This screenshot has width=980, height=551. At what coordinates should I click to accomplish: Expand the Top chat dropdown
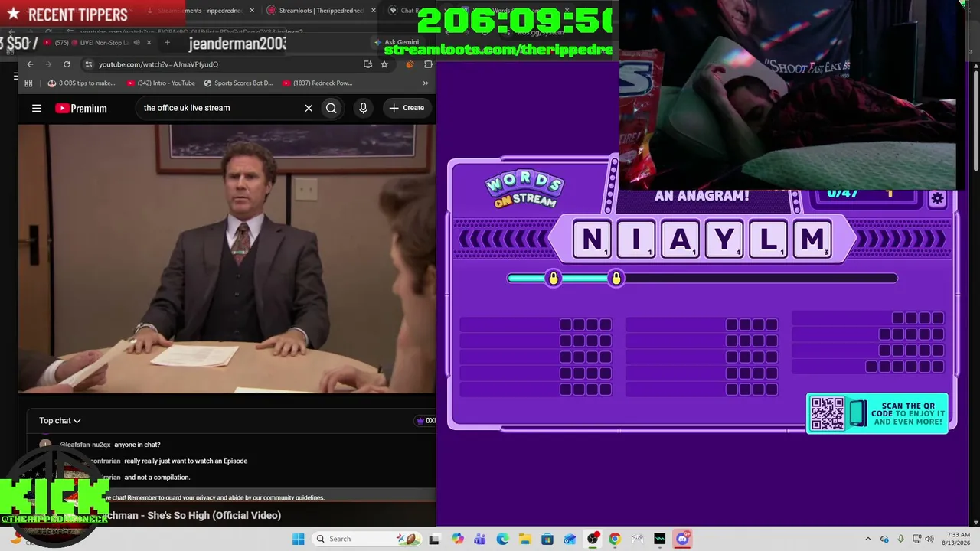tap(60, 420)
